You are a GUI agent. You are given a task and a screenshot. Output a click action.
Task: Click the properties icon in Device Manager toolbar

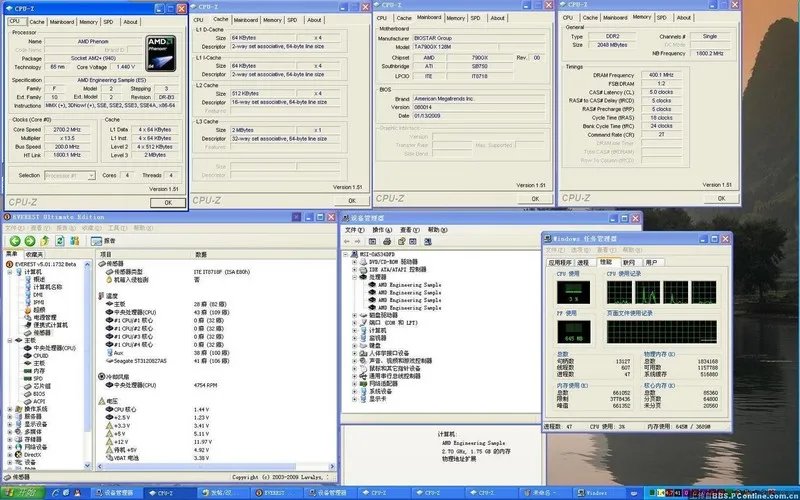click(402, 241)
